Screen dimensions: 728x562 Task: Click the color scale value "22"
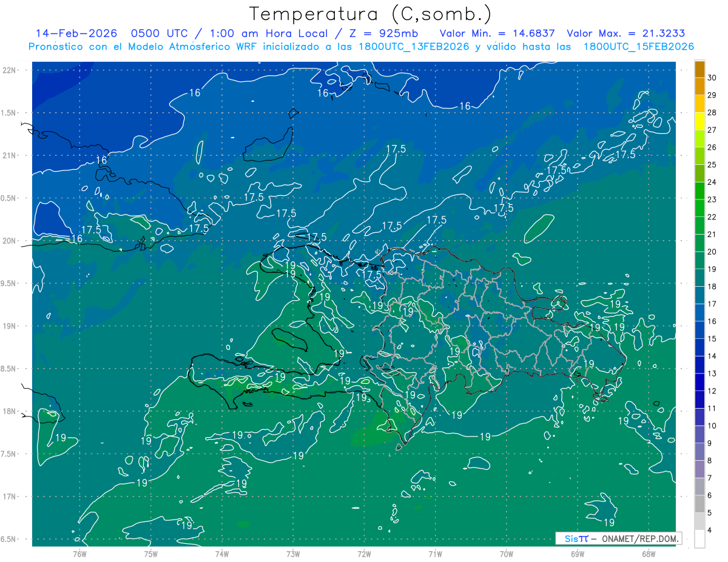pos(712,217)
